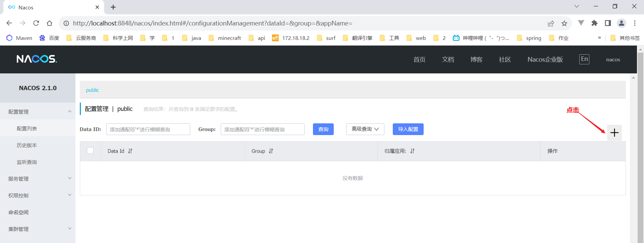Open 百度 bookmark

tap(49, 38)
